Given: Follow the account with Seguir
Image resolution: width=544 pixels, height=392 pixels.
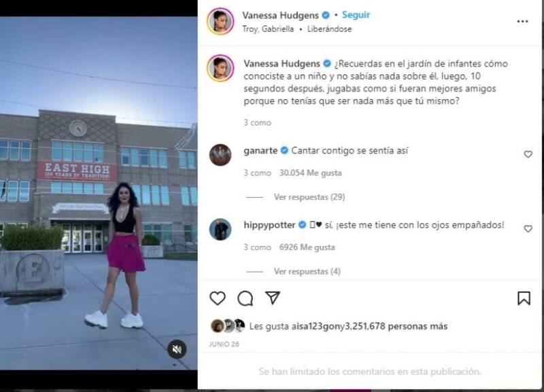Looking at the screenshot, I should [356, 15].
